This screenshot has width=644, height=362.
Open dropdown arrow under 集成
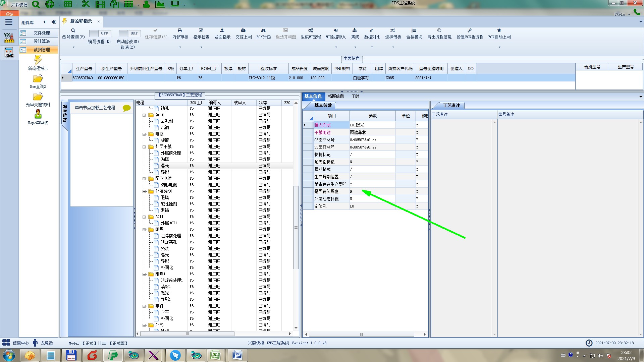355,47
